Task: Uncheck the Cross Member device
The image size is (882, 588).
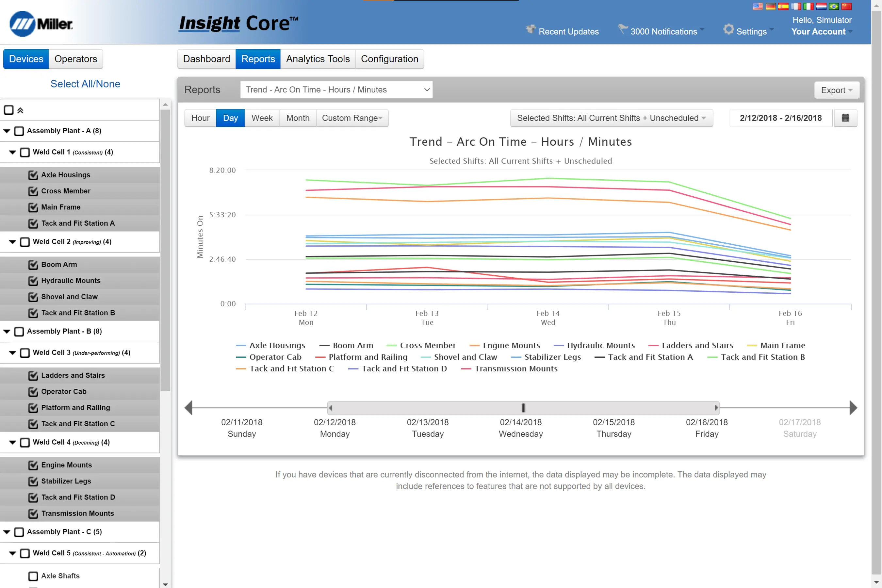Action: click(x=33, y=191)
